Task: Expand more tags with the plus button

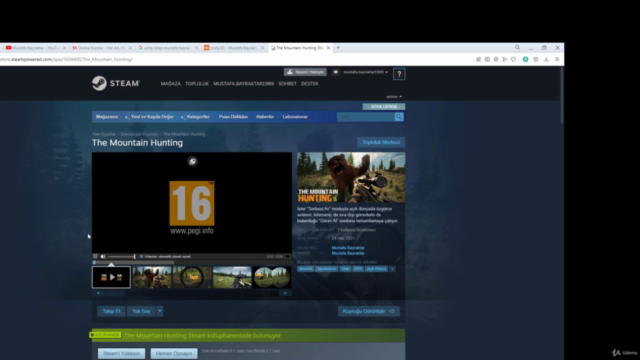Action: pyautogui.click(x=392, y=269)
